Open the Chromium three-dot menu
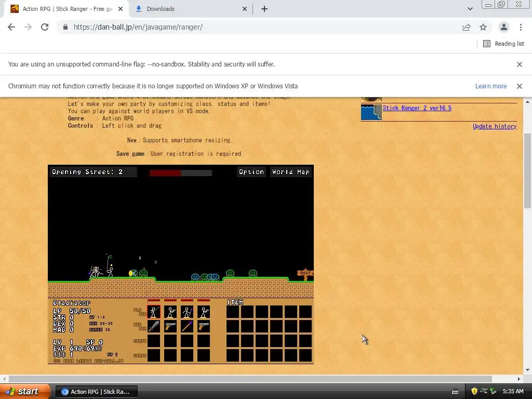532x399 pixels. (x=521, y=27)
